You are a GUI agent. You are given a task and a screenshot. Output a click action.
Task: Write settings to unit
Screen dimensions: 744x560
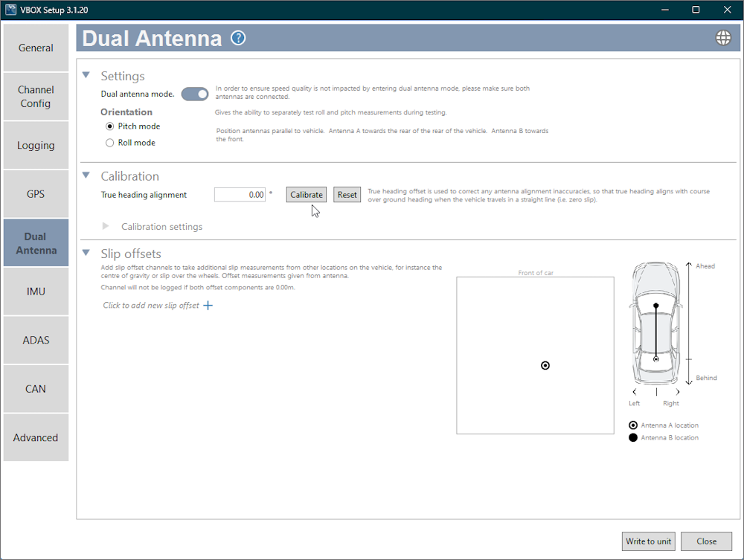648,541
